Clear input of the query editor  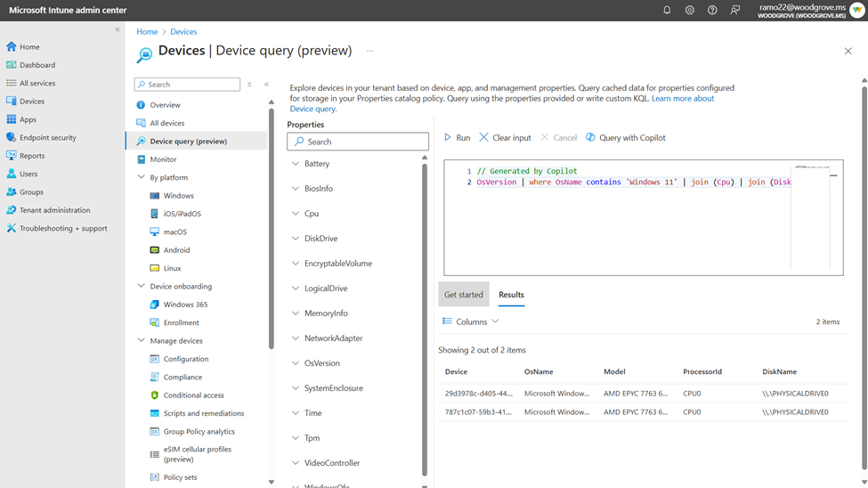(505, 137)
